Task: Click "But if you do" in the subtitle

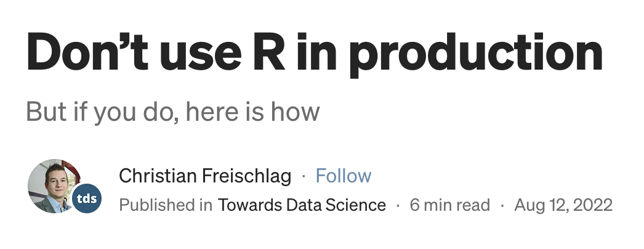Action: (103, 113)
